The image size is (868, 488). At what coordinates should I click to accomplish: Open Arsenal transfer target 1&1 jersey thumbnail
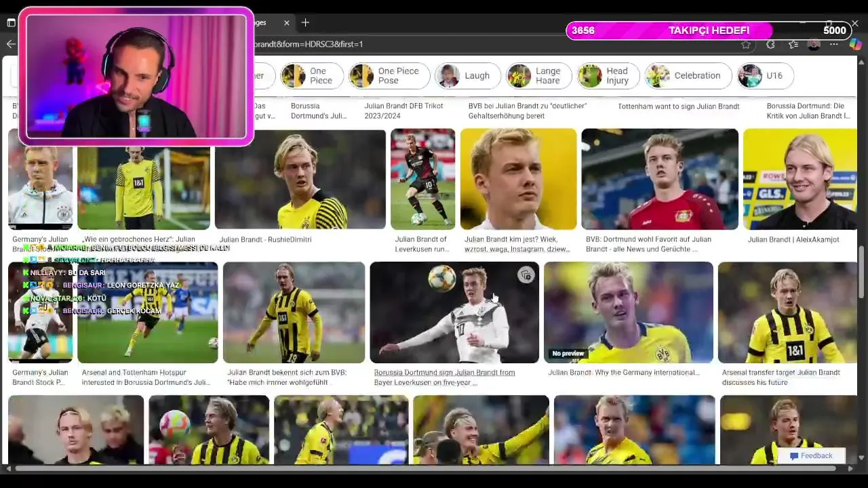click(787, 312)
